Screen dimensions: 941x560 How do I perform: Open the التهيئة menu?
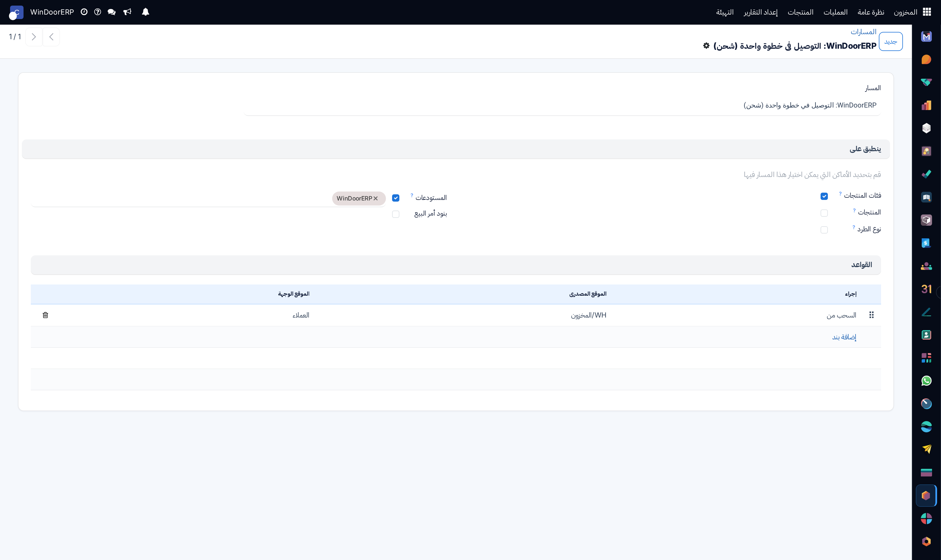click(x=725, y=12)
